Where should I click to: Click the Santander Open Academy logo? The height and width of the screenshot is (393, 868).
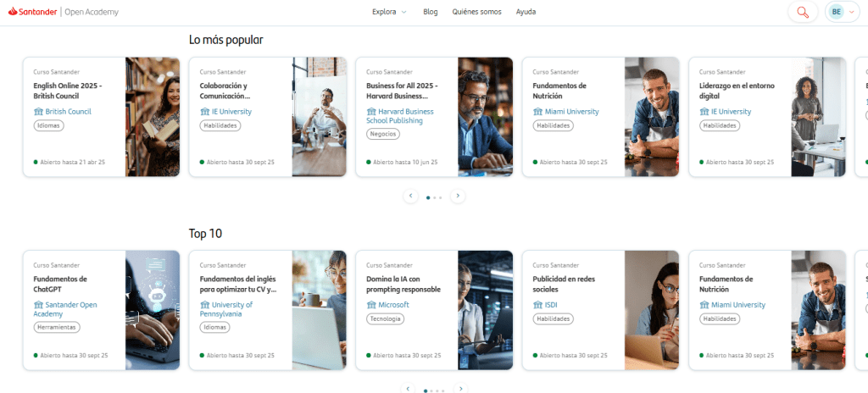pyautogui.click(x=64, y=12)
